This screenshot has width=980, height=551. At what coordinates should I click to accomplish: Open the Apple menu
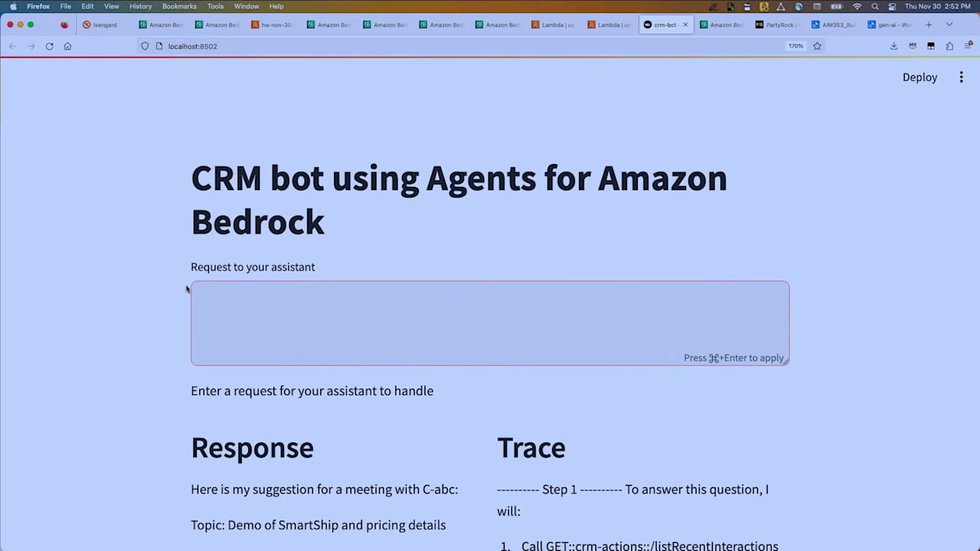13,6
